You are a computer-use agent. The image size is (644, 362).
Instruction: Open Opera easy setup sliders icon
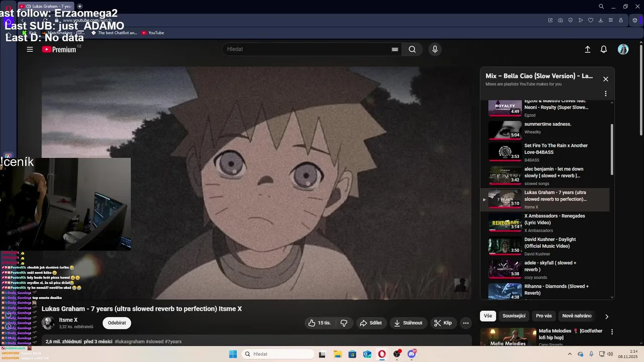point(611,20)
